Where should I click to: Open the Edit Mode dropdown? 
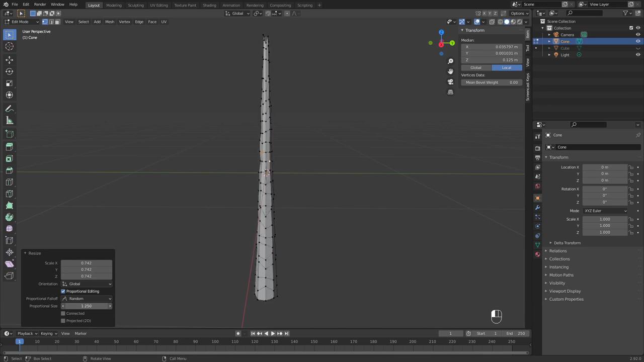point(21,22)
